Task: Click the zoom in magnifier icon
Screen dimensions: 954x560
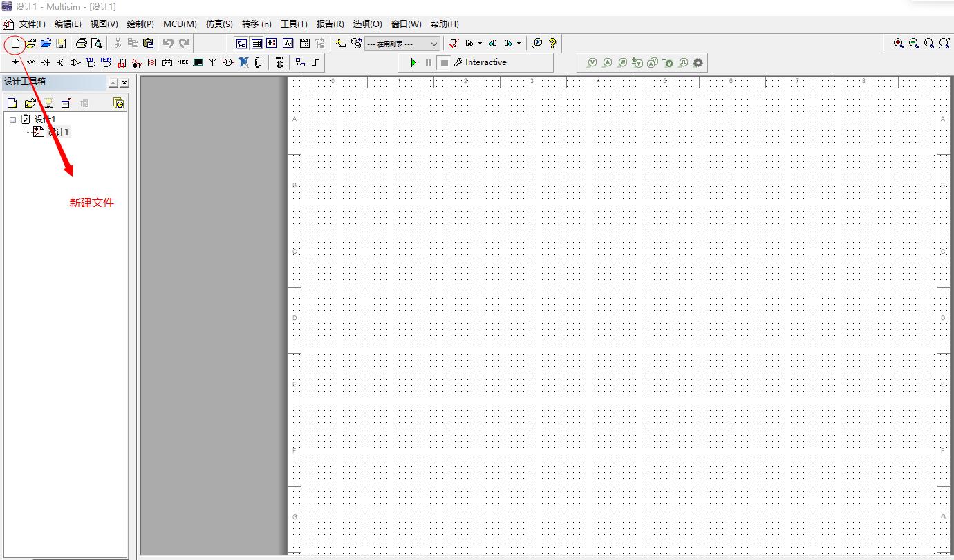Action: (899, 44)
